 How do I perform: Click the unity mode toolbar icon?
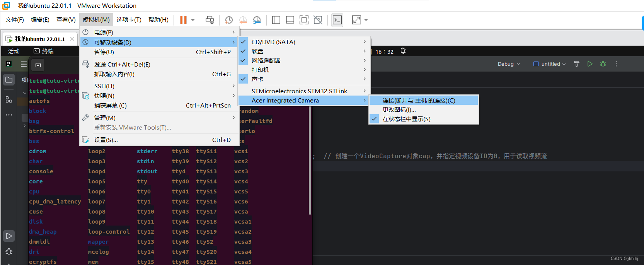click(318, 20)
